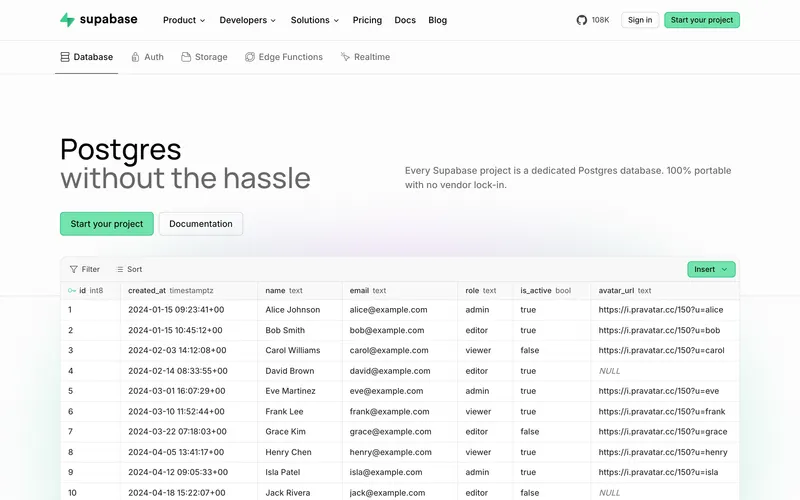This screenshot has height=500, width=800.
Task: Click the Filter funnel icon
Action: coord(74,269)
